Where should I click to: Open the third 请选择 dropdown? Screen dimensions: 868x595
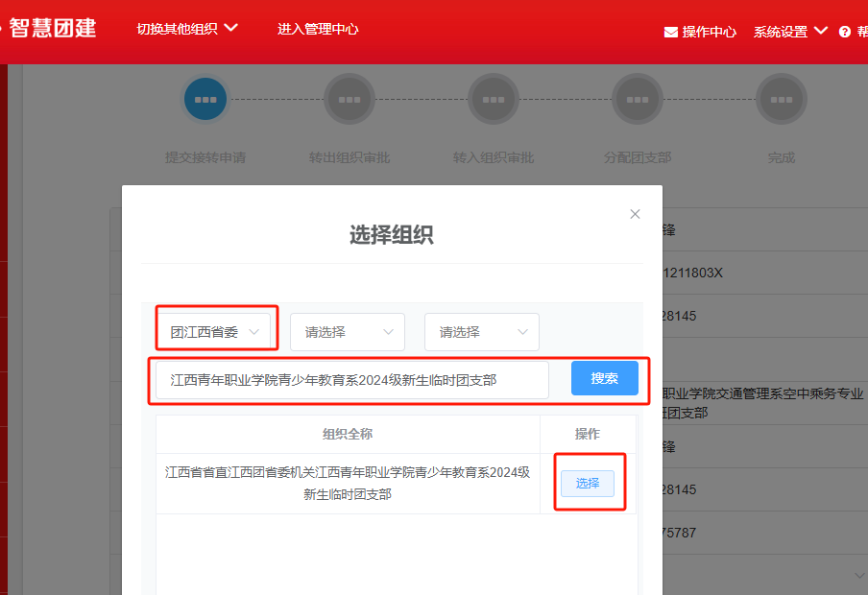point(482,332)
